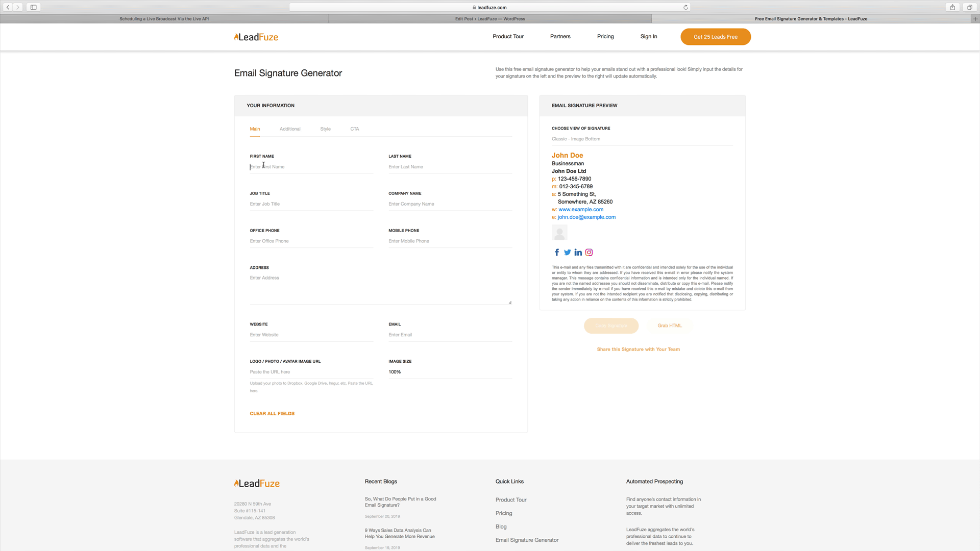980x551 pixels.
Task: Focus the Website input field
Action: (x=311, y=335)
